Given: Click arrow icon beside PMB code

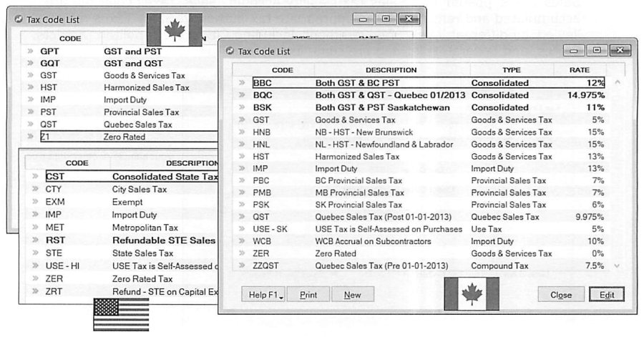Looking at the screenshot, I should (x=243, y=192).
